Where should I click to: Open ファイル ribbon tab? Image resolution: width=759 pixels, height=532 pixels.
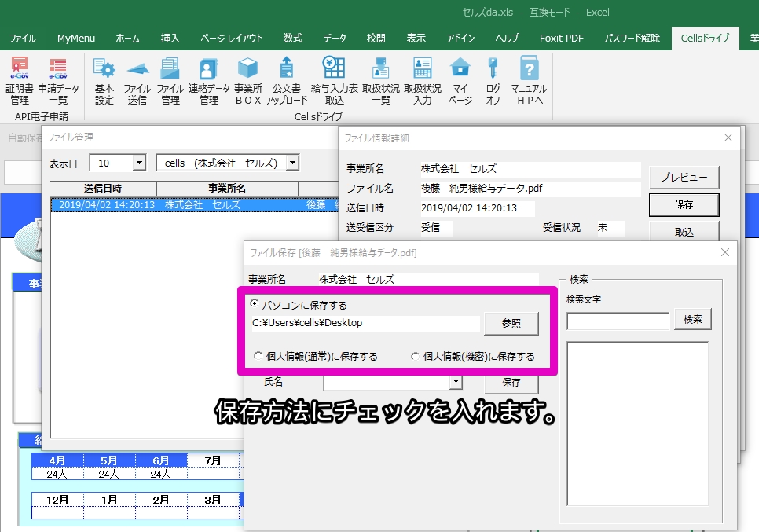pos(22,39)
